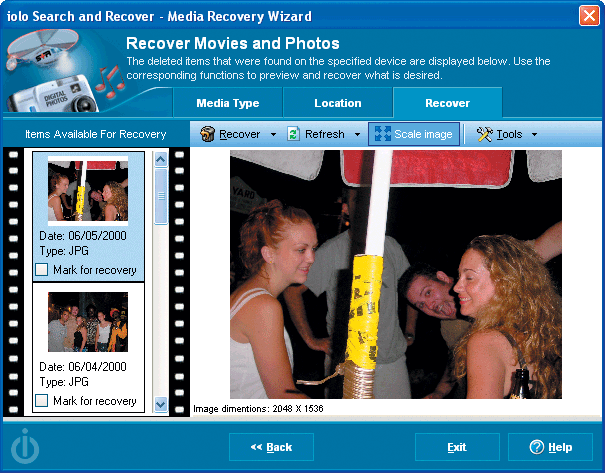Click 'Items Available For Recovery' header
This screenshot has height=473, width=605.
pos(96,134)
